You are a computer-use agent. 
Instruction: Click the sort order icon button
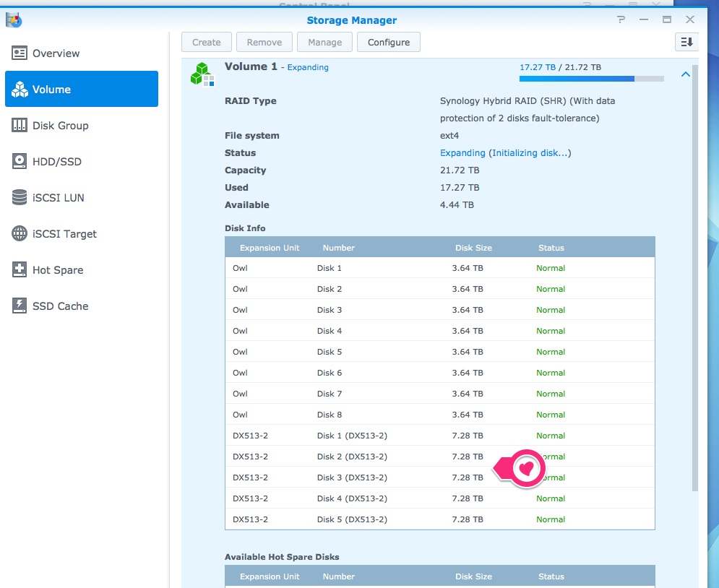[686, 42]
